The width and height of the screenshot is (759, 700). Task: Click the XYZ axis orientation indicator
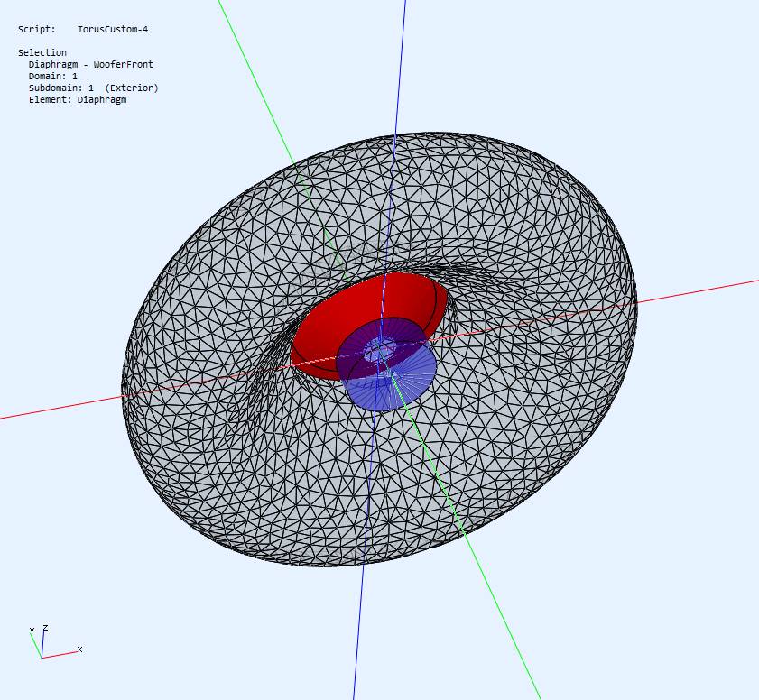[x=54, y=642]
